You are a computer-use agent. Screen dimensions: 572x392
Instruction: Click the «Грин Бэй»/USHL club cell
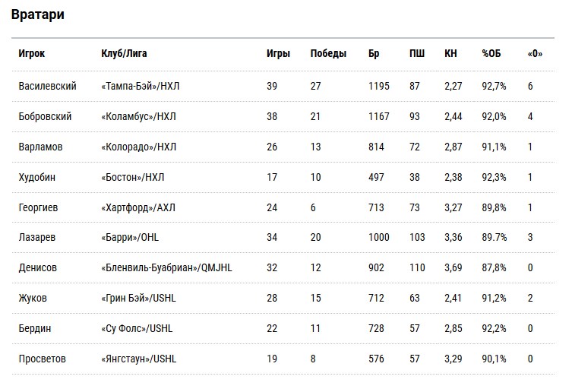[x=138, y=298]
